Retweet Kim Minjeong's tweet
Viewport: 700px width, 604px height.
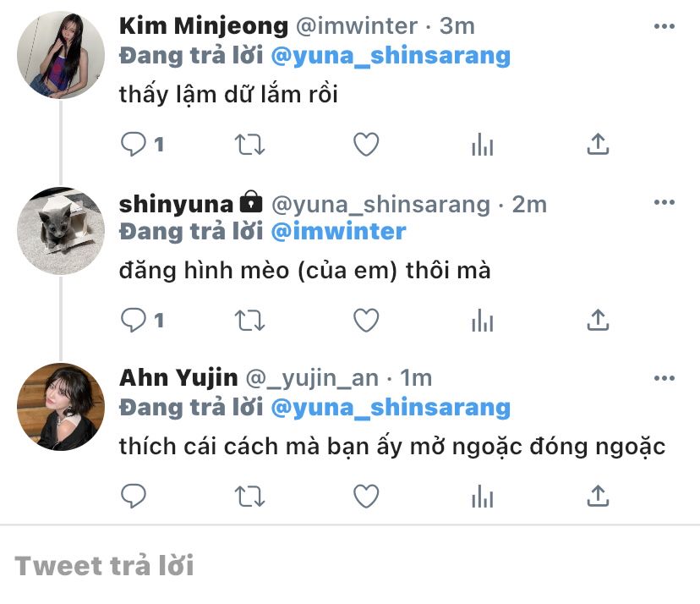pyautogui.click(x=249, y=145)
